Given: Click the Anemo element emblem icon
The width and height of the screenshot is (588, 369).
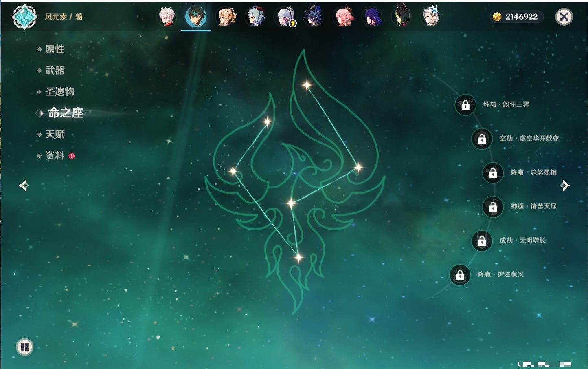Looking at the screenshot, I should click(24, 17).
